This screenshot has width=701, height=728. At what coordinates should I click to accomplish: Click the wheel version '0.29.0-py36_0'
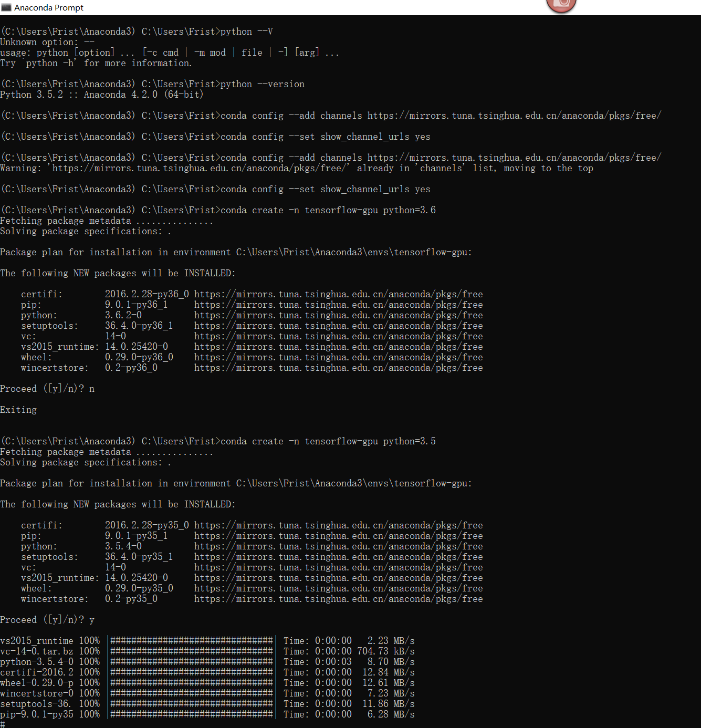[x=139, y=357]
